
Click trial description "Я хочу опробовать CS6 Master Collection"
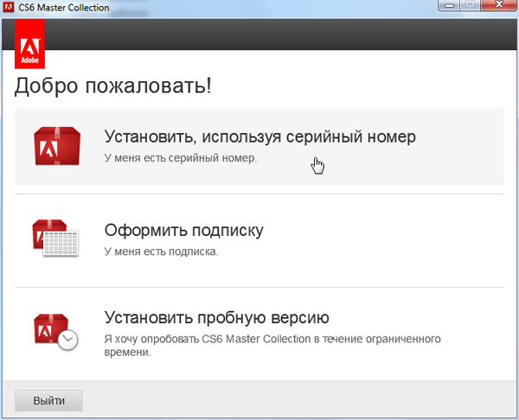208,340
